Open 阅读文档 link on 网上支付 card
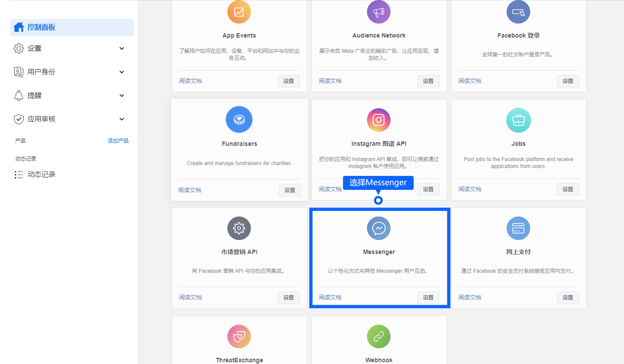 coord(470,297)
